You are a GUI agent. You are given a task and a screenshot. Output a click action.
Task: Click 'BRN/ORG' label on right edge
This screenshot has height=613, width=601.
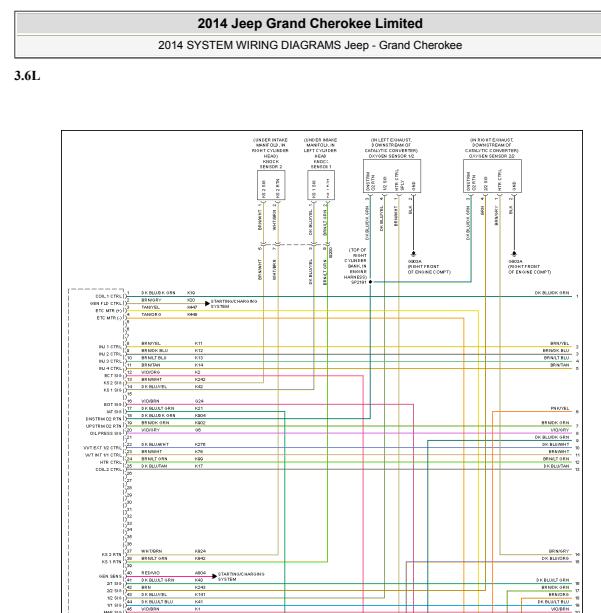pos(559,594)
